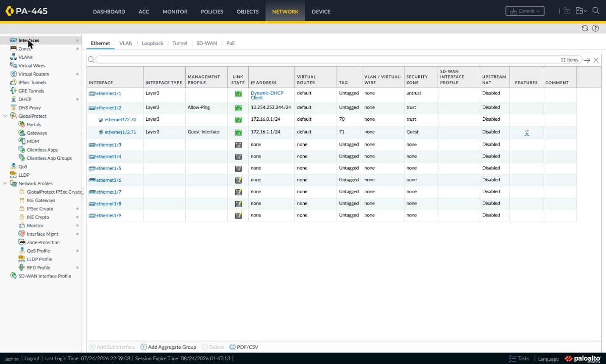The height and width of the screenshot is (364, 606).
Task: Open VLANs in the sidebar
Action: coord(25,57)
